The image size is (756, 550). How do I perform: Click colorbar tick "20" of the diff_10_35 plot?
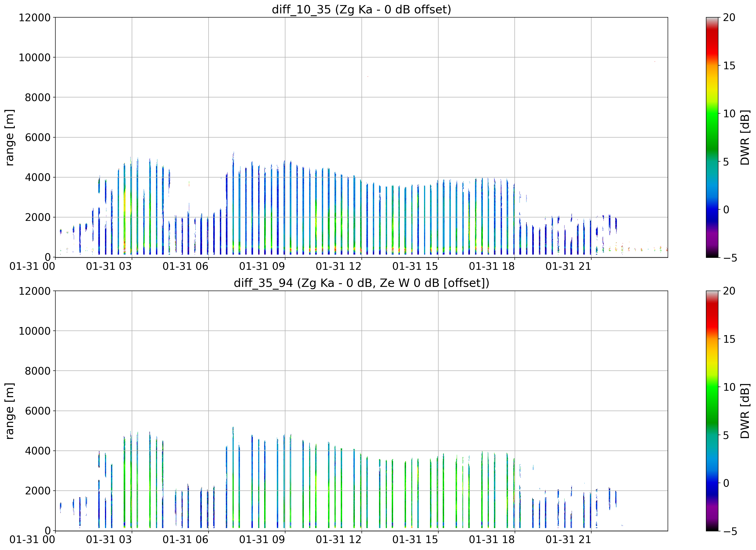point(729,17)
